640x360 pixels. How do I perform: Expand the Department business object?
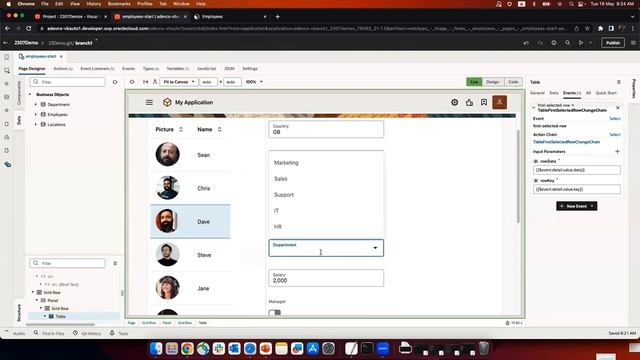36,104
